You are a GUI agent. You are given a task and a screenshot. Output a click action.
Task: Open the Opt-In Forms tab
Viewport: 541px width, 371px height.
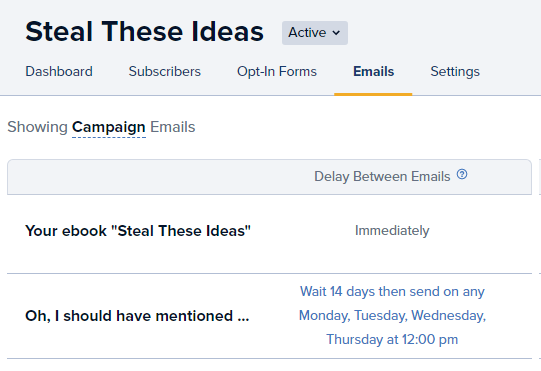click(x=277, y=71)
